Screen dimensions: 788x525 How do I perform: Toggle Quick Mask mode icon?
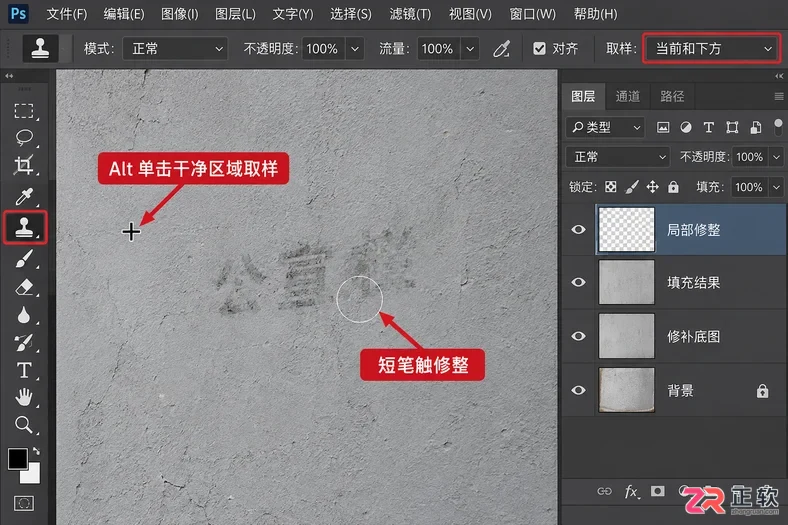tap(24, 503)
